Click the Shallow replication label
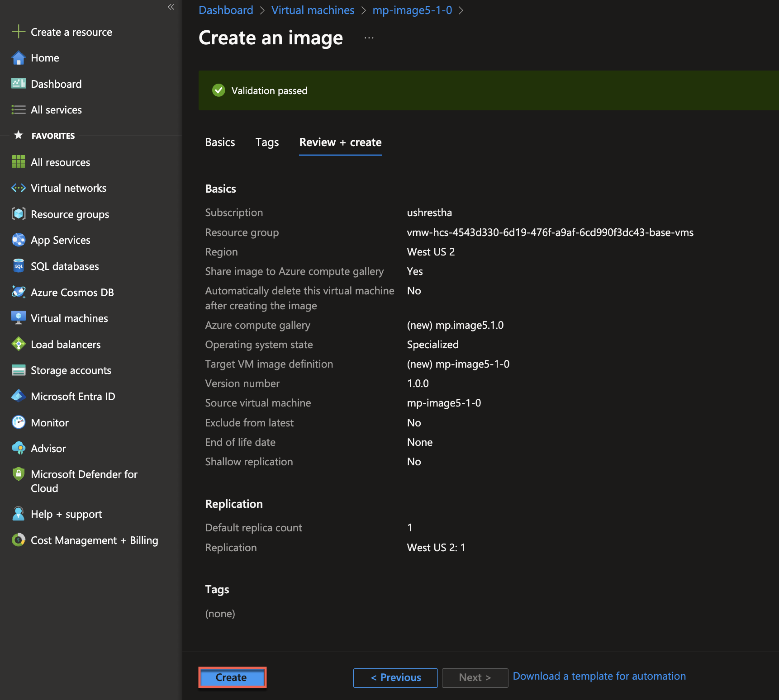The image size is (779, 700). coord(249,462)
